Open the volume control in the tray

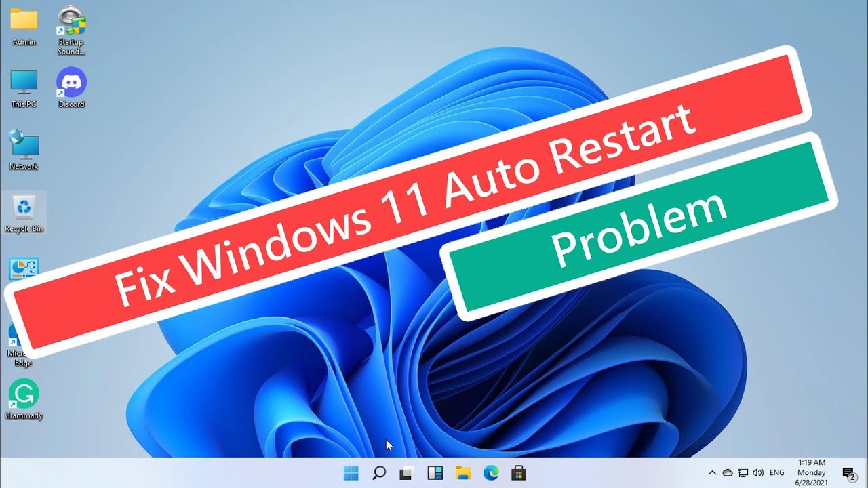click(x=758, y=473)
